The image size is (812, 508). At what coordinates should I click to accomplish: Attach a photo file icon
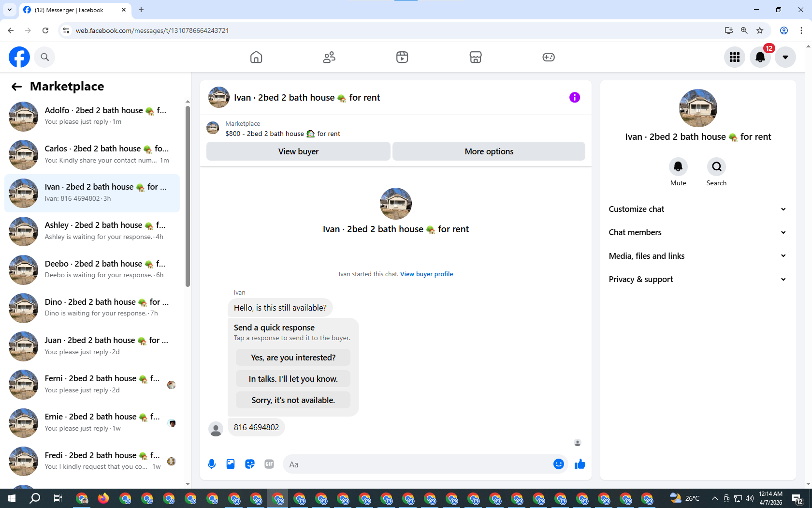(x=231, y=464)
